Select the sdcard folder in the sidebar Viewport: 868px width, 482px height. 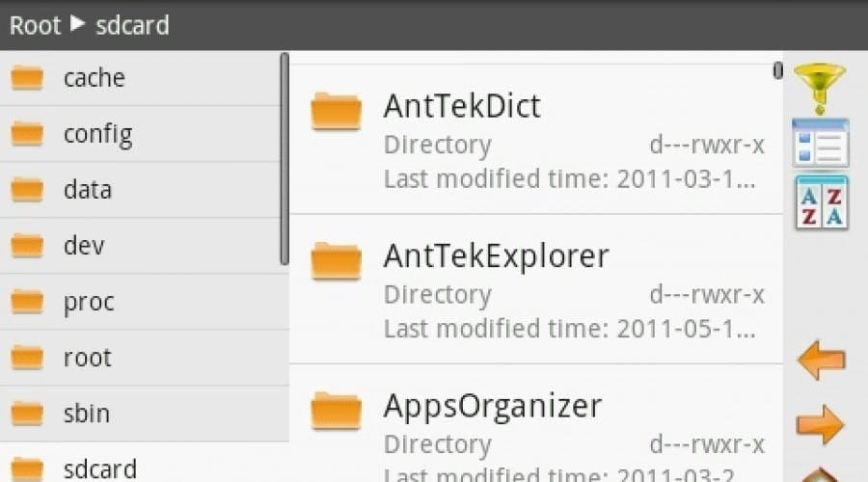click(145, 463)
